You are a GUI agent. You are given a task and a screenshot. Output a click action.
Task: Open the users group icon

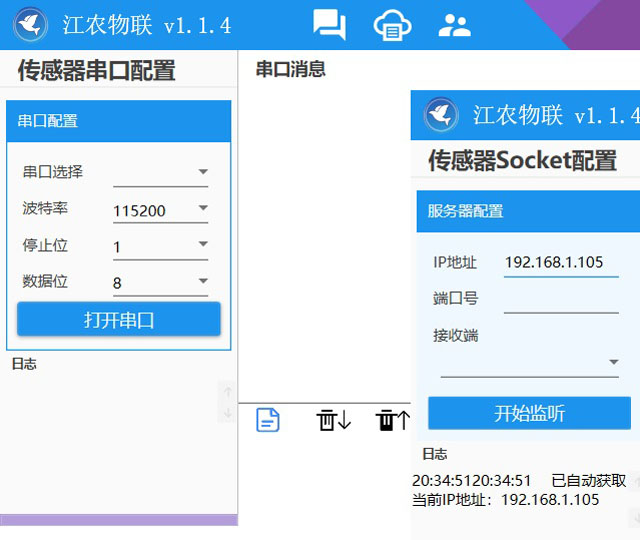pyautogui.click(x=454, y=25)
